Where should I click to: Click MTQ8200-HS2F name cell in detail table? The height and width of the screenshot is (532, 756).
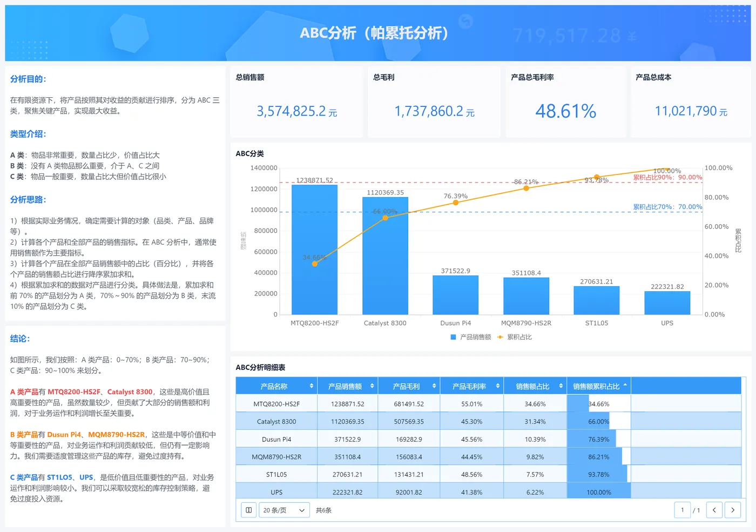coord(276,404)
